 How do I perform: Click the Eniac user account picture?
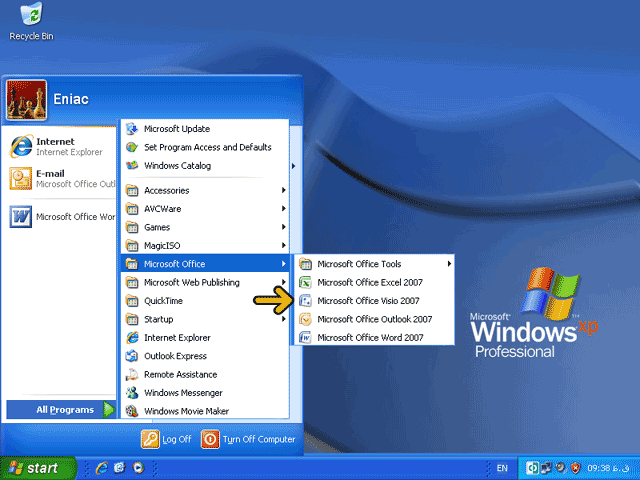[x=21, y=100]
